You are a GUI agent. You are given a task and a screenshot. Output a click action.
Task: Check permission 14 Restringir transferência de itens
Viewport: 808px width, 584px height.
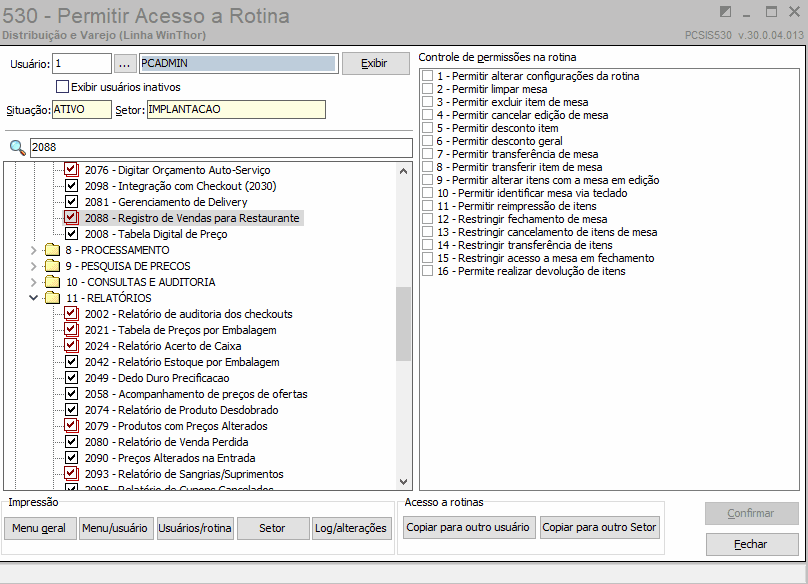(x=427, y=245)
